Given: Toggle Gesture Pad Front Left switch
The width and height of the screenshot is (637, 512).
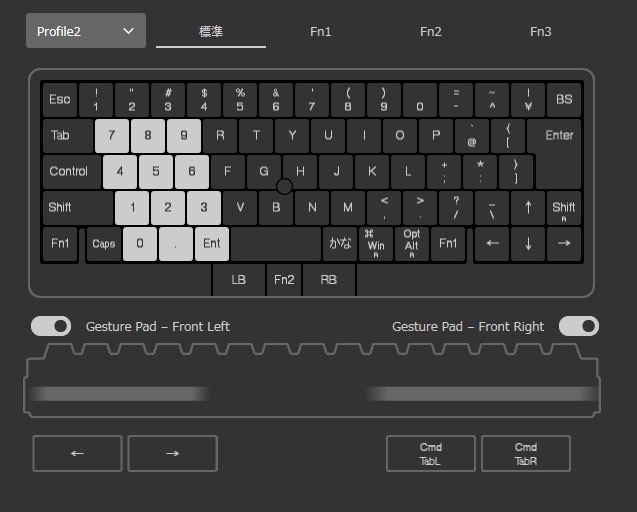Looking at the screenshot, I should coord(51,326).
